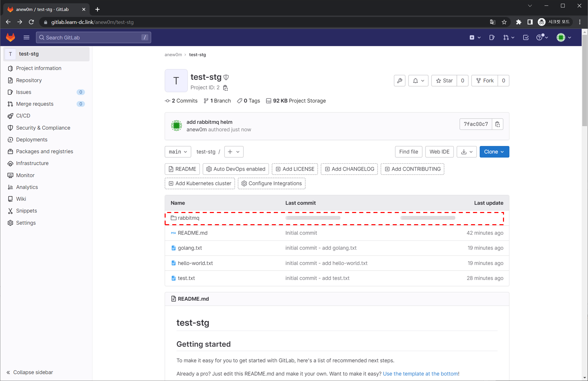Open CI/CD in the sidebar
588x381 pixels.
23,116
